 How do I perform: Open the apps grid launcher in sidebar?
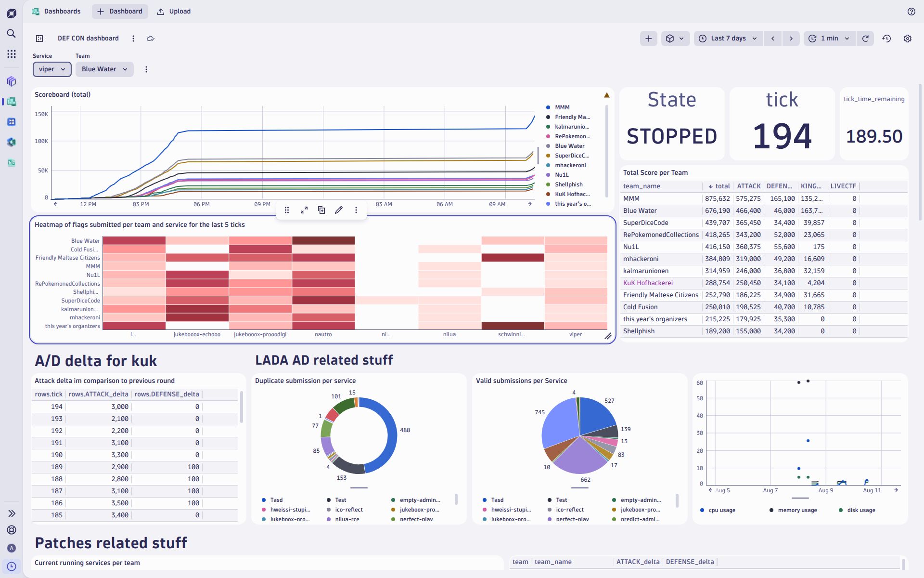(x=12, y=54)
